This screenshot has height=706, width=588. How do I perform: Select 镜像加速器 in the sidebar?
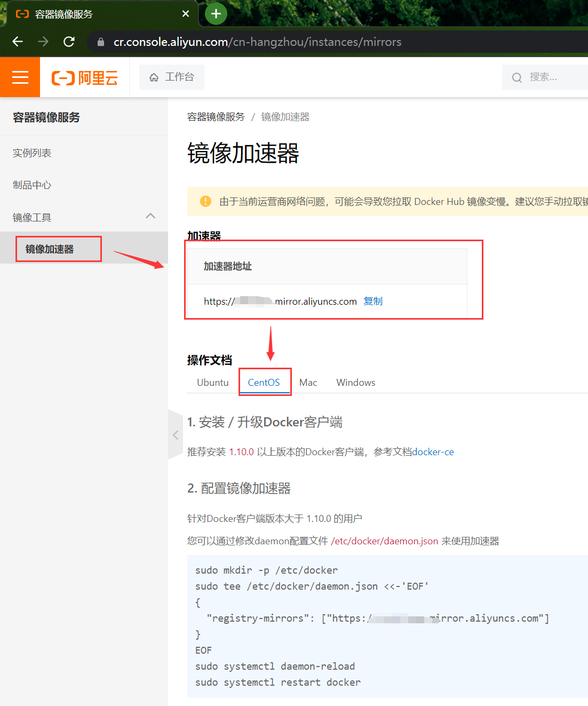50,249
